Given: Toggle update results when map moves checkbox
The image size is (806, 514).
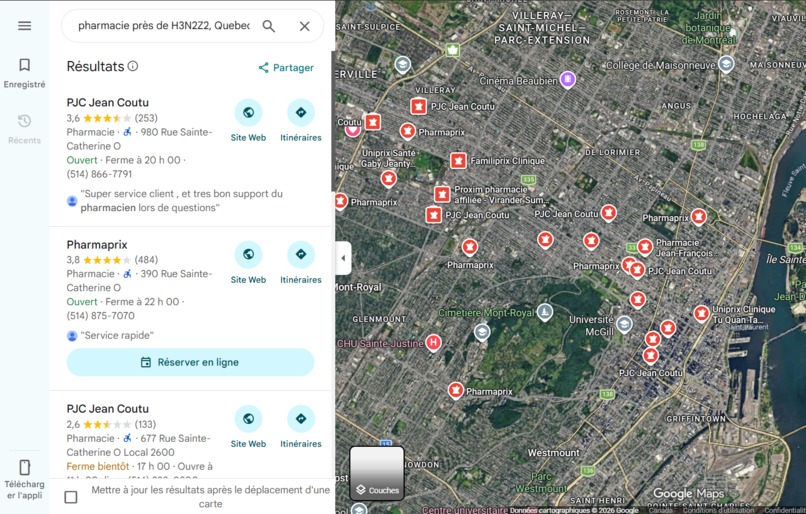Looking at the screenshot, I should (x=71, y=497).
